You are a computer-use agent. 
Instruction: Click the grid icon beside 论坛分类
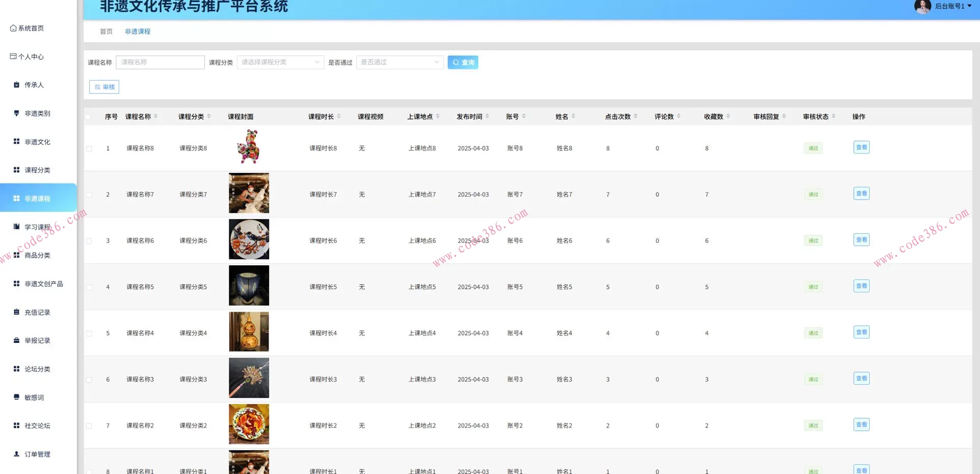click(x=16, y=369)
